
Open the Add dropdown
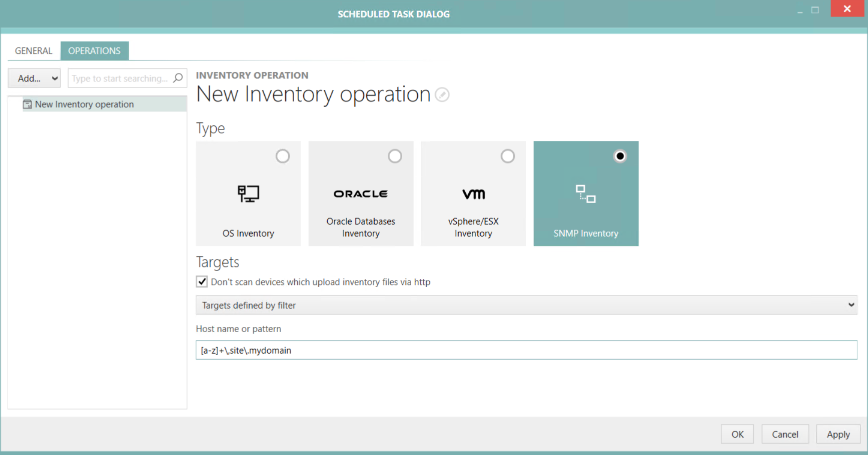click(x=34, y=78)
